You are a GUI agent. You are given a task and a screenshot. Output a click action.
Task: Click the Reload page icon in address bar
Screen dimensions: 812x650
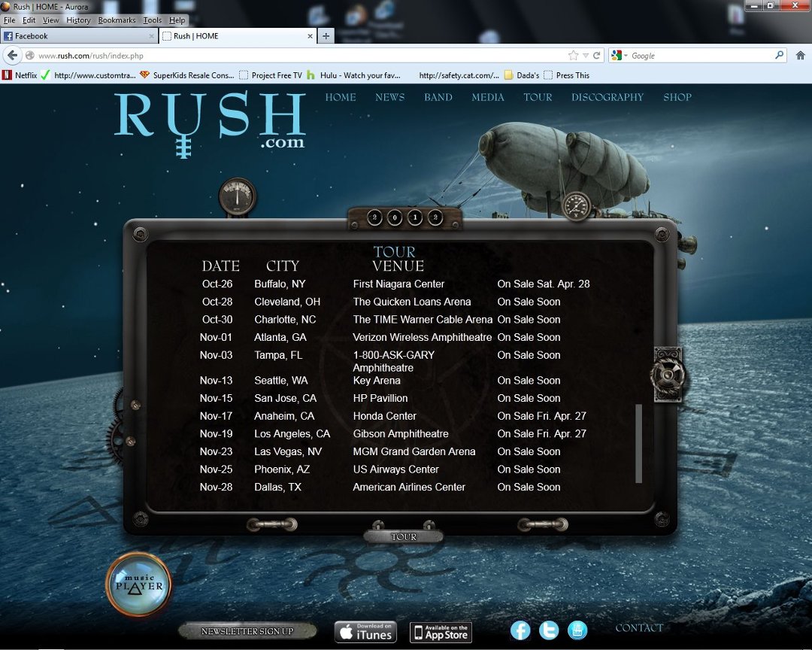coord(596,56)
